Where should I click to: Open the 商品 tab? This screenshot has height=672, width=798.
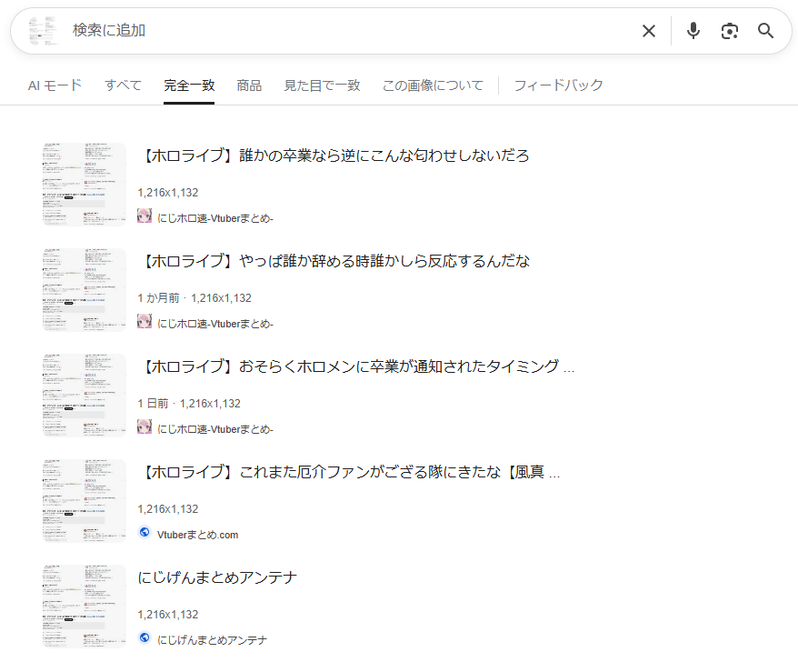(x=249, y=85)
